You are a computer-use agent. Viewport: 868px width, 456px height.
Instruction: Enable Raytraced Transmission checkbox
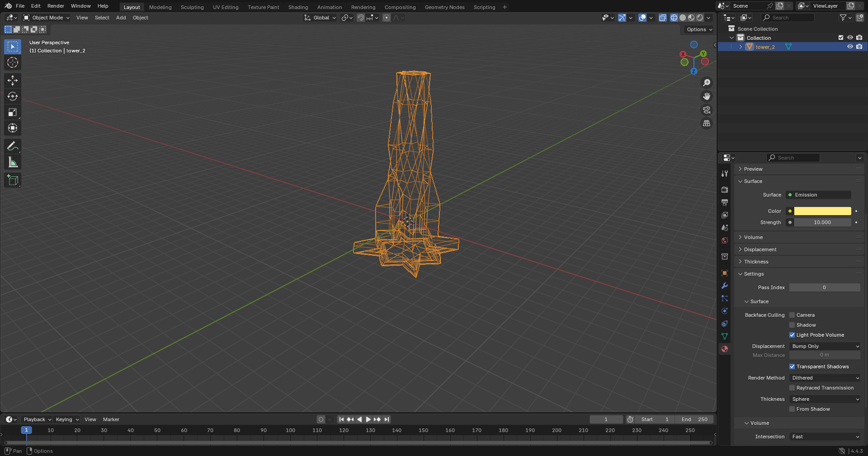[x=792, y=388]
